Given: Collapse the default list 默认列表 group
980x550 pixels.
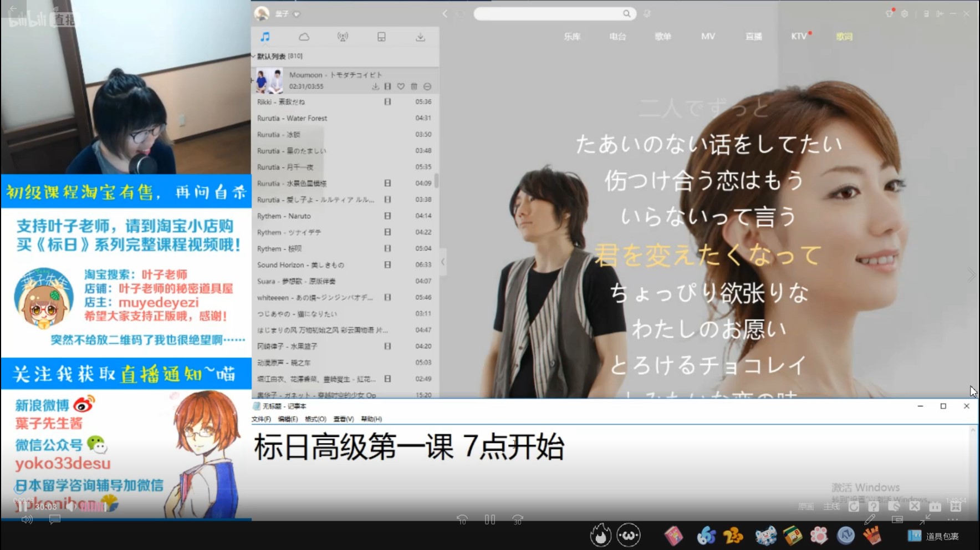Looking at the screenshot, I should click(254, 57).
